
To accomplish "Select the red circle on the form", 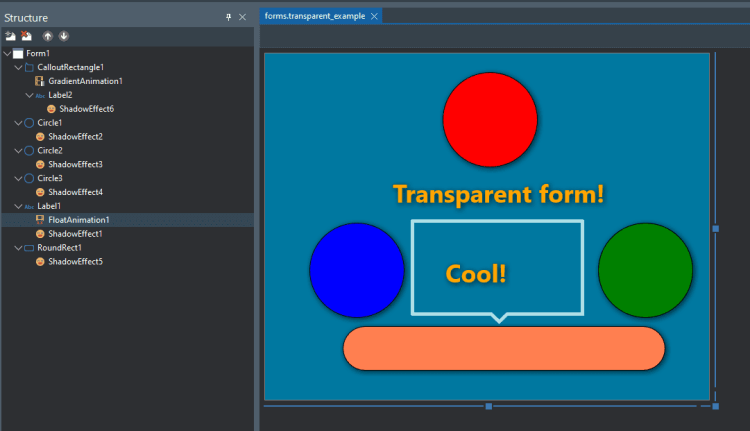I will (490, 120).
